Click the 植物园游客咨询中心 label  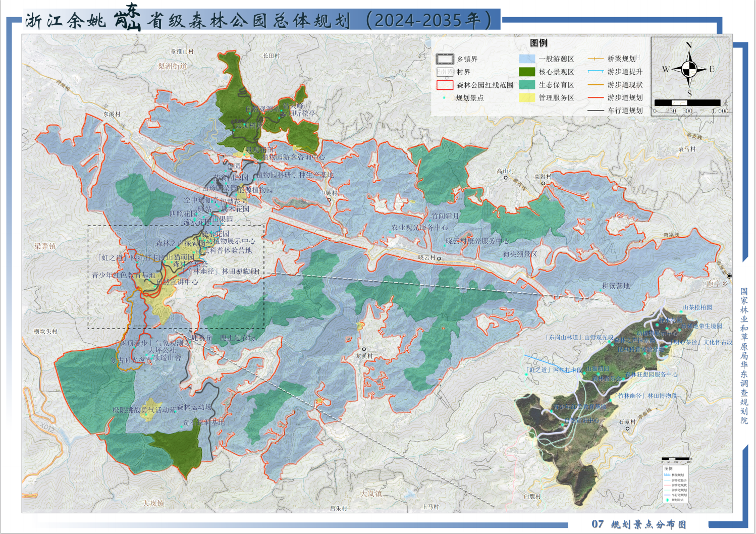tap(293, 157)
